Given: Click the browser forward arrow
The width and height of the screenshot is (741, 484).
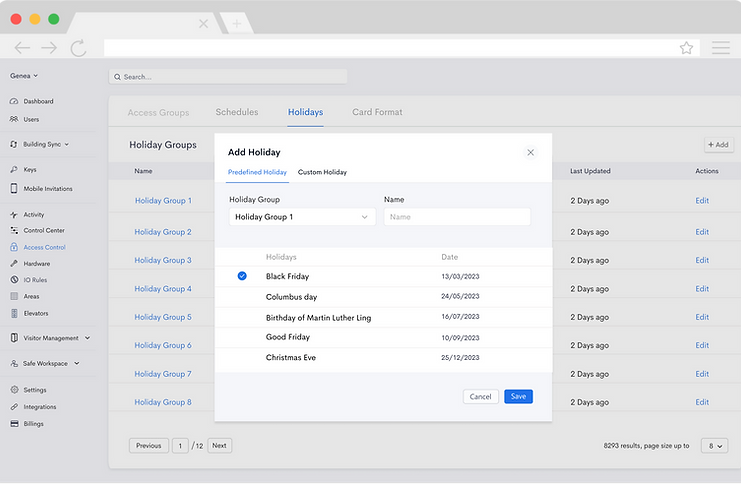Looking at the screenshot, I should (49, 48).
